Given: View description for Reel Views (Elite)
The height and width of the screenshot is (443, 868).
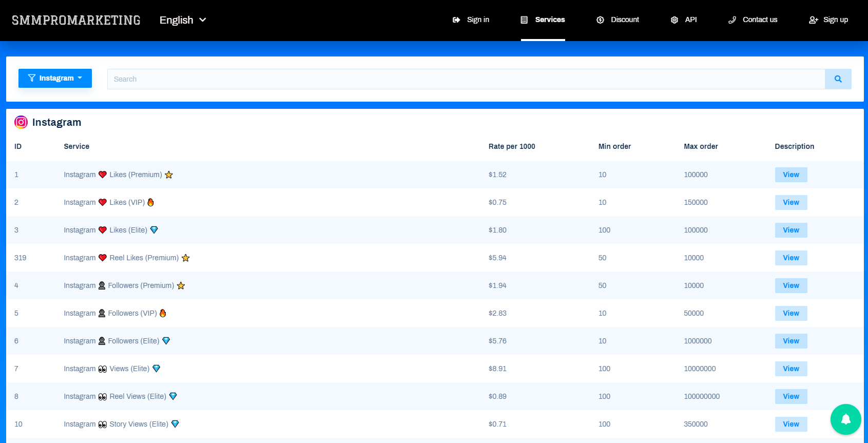Looking at the screenshot, I should pyautogui.click(x=791, y=396).
